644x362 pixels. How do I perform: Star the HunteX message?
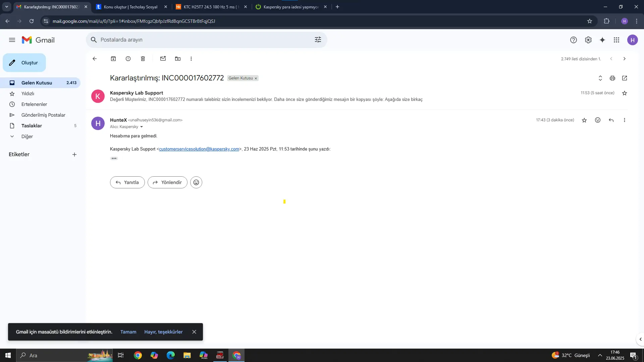584,120
